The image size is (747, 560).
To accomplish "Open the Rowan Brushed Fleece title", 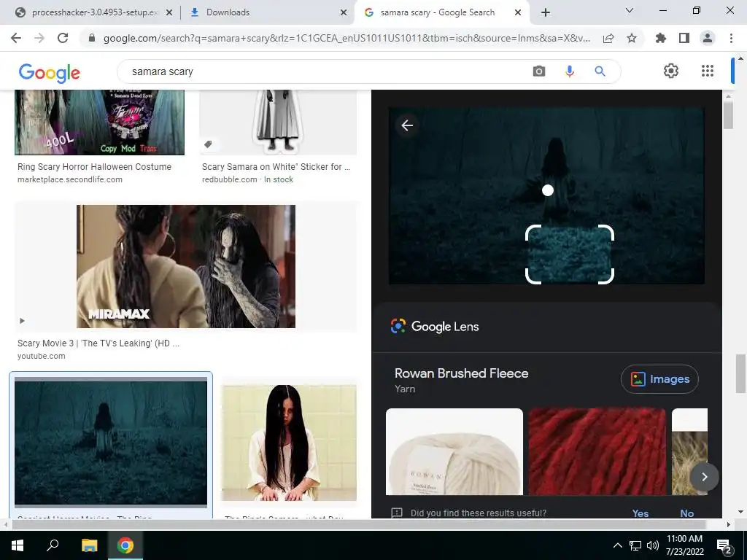I will [461, 373].
